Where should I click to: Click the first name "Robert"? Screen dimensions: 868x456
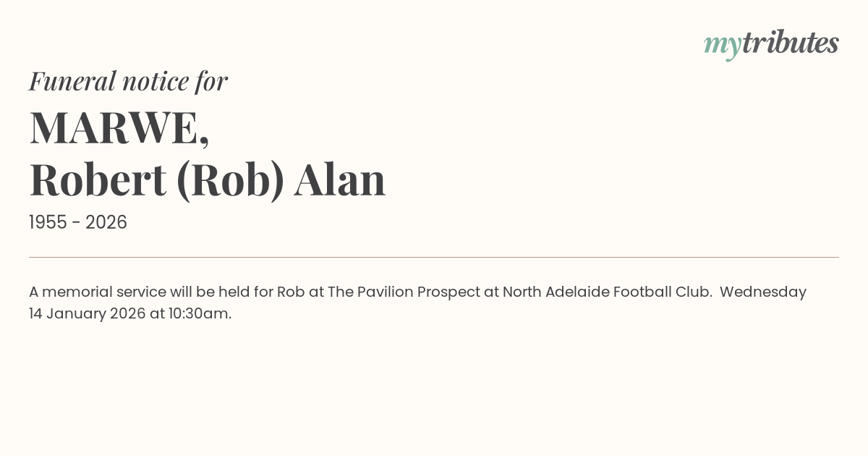[98, 180]
